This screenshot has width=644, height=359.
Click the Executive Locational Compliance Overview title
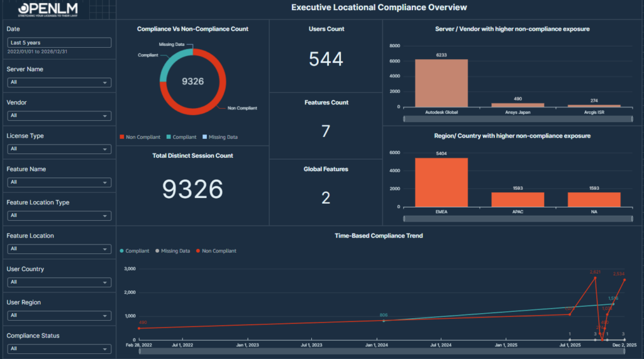379,8
